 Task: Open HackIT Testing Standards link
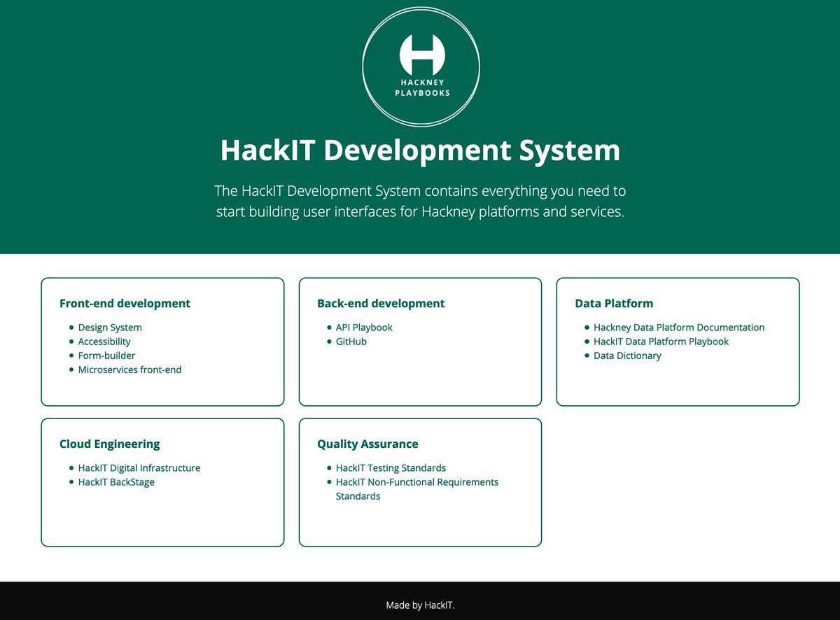click(391, 468)
